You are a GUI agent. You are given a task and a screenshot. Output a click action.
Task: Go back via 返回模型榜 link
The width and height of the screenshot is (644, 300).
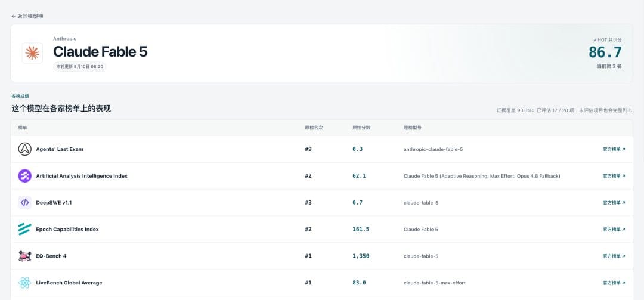27,16
